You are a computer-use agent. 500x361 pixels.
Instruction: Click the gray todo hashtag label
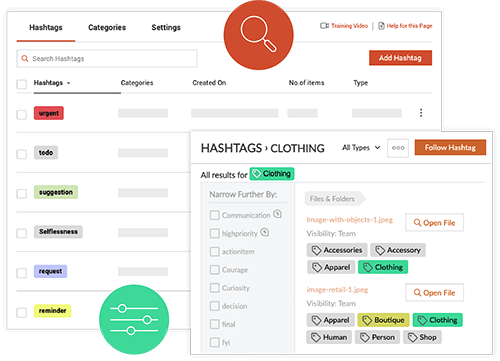tap(46, 153)
